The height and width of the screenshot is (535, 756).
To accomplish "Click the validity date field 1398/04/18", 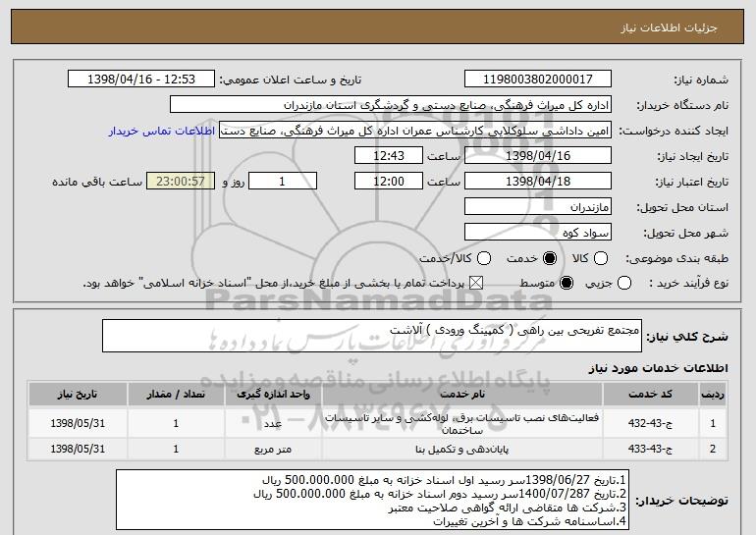I will (x=538, y=182).
